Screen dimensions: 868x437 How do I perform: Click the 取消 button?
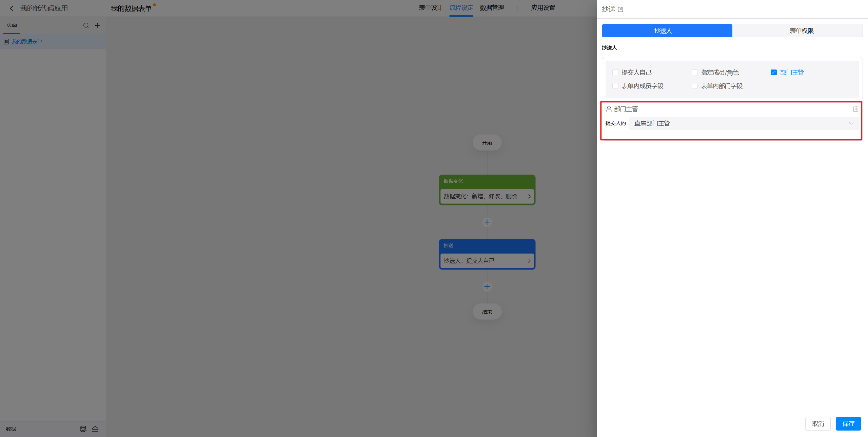817,423
